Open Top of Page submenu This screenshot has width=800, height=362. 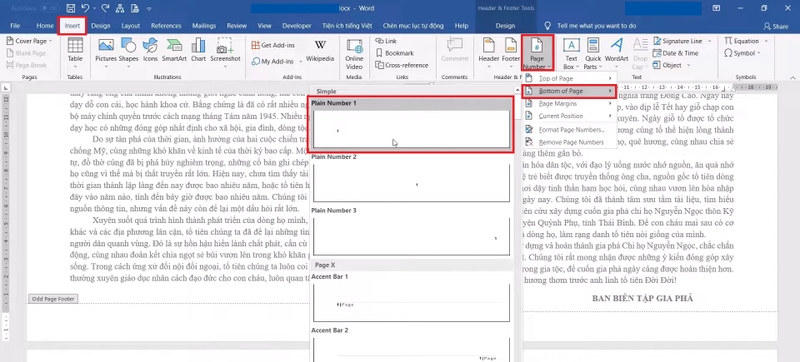pyautogui.click(x=569, y=79)
